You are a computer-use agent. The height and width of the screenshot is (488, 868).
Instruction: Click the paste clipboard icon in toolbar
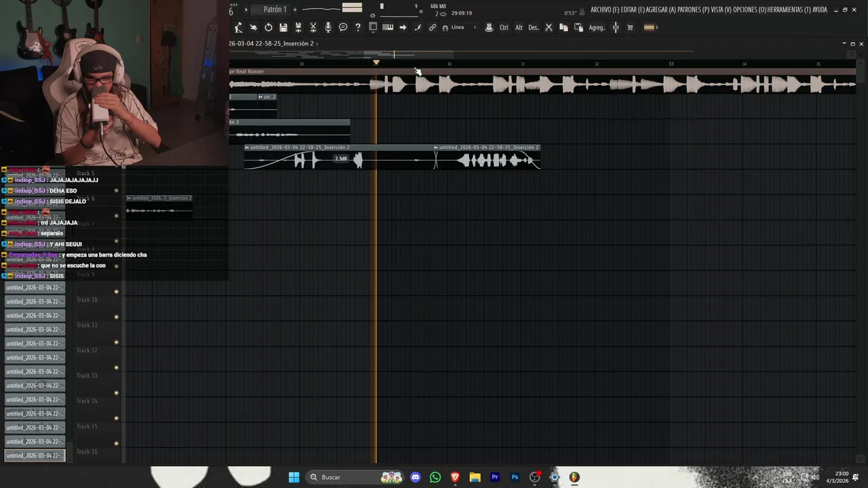tap(578, 28)
